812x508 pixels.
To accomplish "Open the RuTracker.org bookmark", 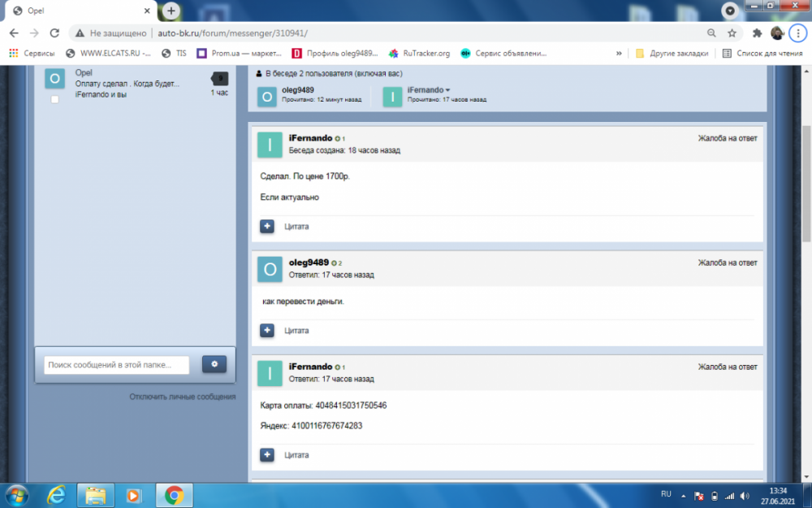I will click(x=420, y=53).
